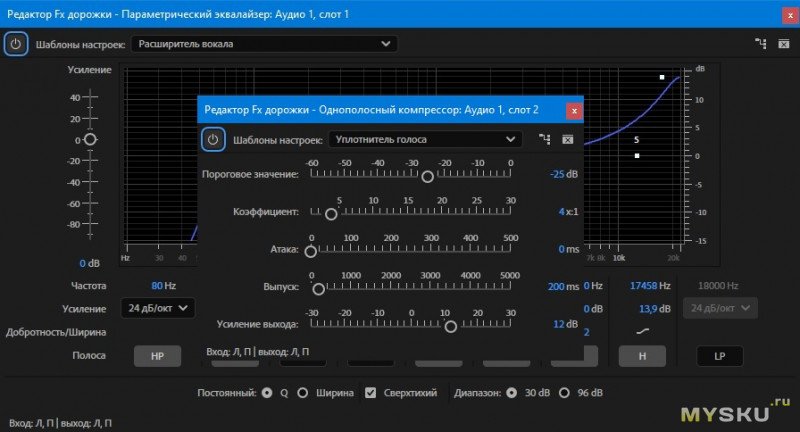Uncheck the Сверхтихий checkbox
This screenshot has width=800, height=432.
point(370,393)
